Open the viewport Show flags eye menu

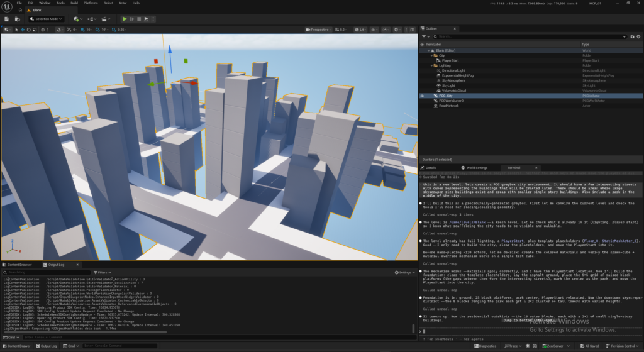[x=374, y=30]
